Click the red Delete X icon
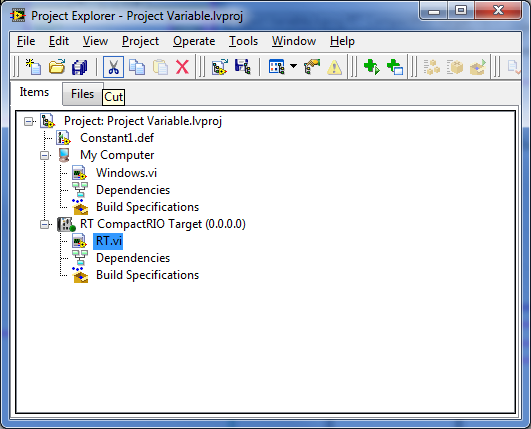The height and width of the screenshot is (429, 531). pos(183,67)
